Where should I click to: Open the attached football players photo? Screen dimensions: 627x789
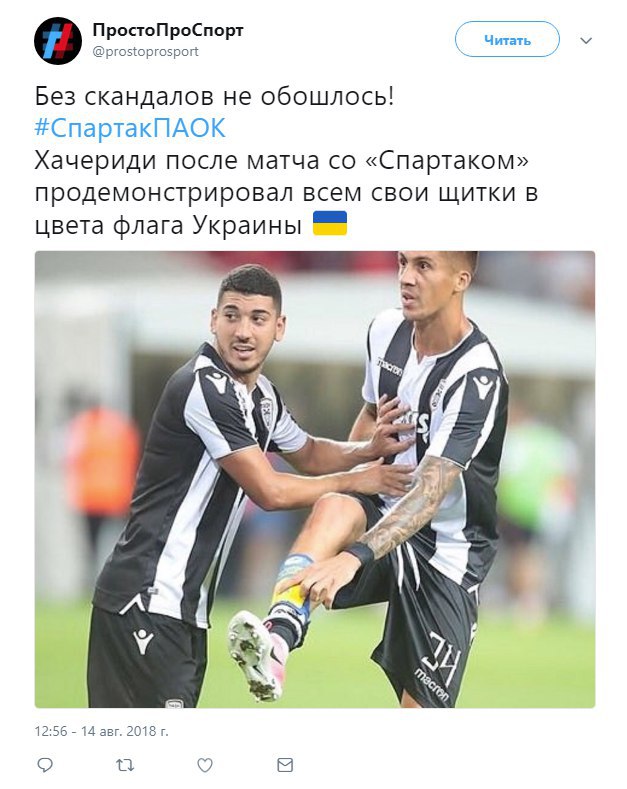coord(315,480)
